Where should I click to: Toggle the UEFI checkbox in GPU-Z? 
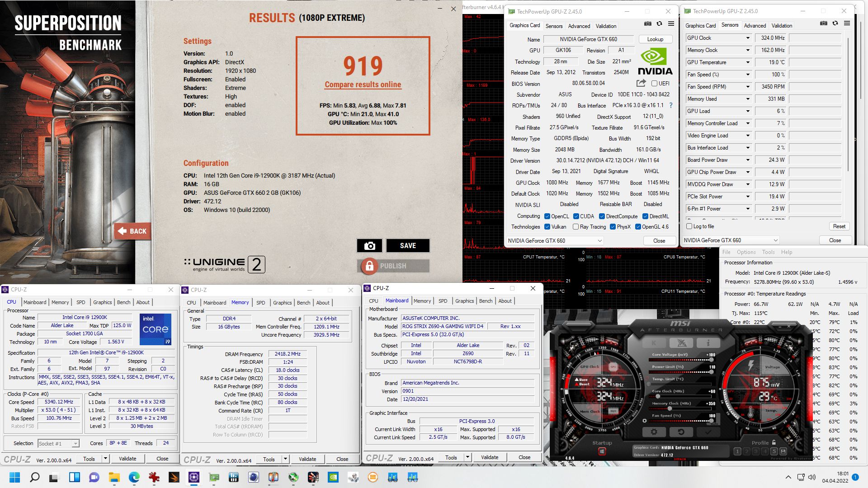point(654,83)
